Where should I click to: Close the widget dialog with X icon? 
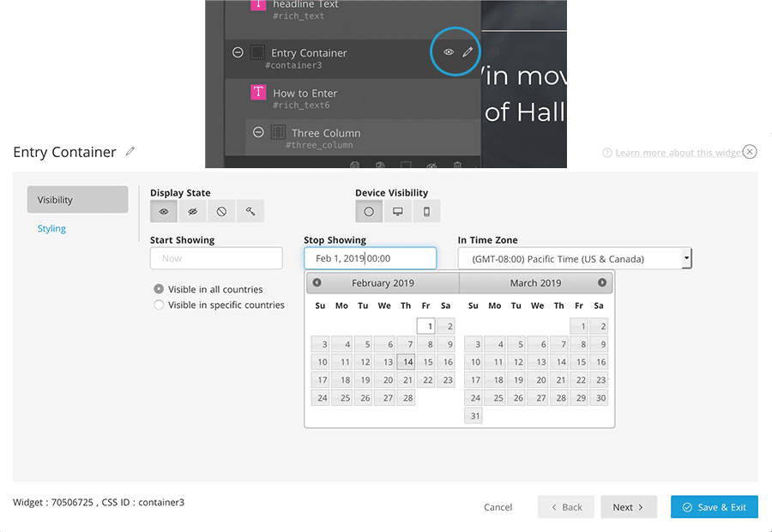click(750, 152)
